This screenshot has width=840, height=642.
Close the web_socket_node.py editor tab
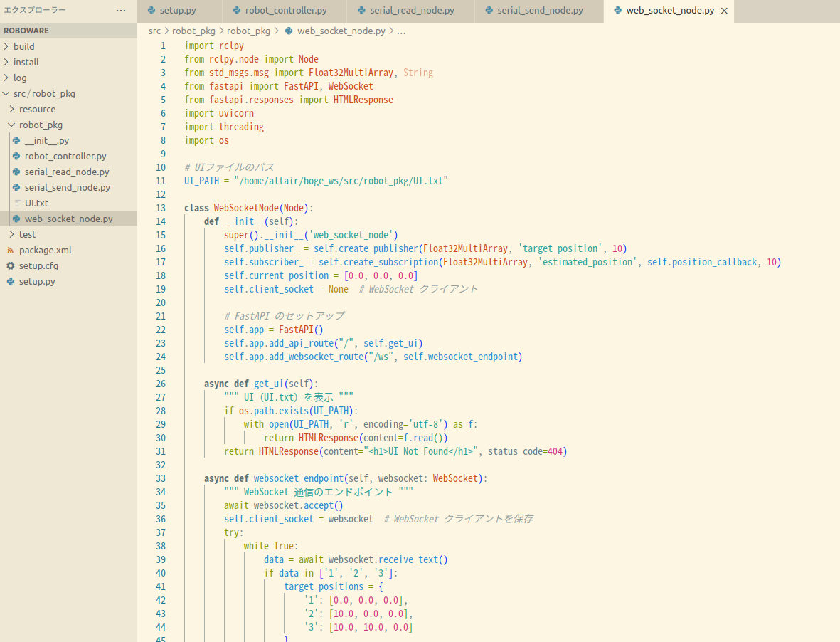coord(724,11)
